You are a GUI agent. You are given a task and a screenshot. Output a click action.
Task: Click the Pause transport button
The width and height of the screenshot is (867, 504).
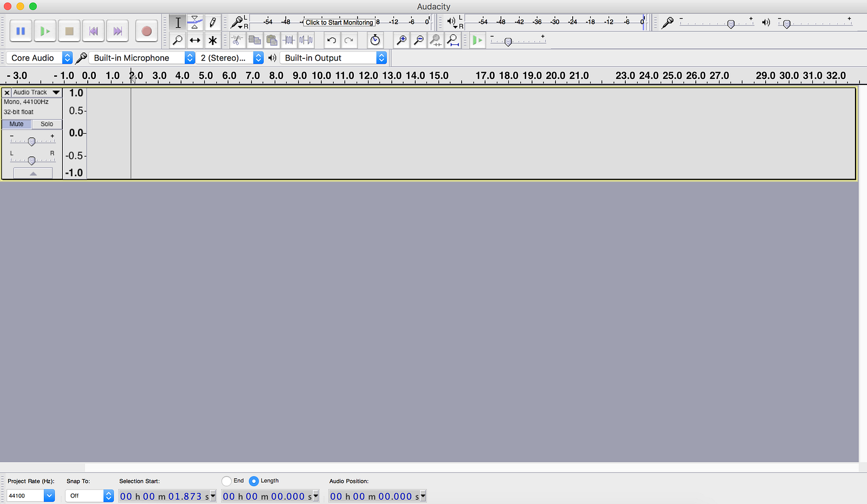[x=21, y=31]
